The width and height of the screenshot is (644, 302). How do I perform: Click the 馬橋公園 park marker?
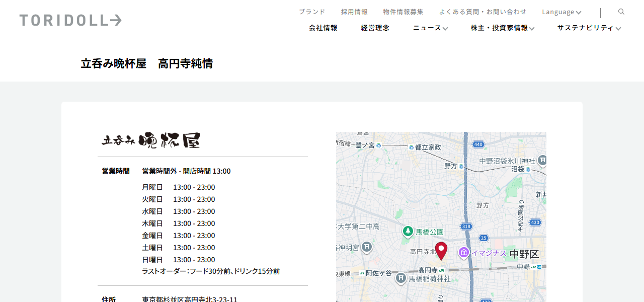[408, 232]
